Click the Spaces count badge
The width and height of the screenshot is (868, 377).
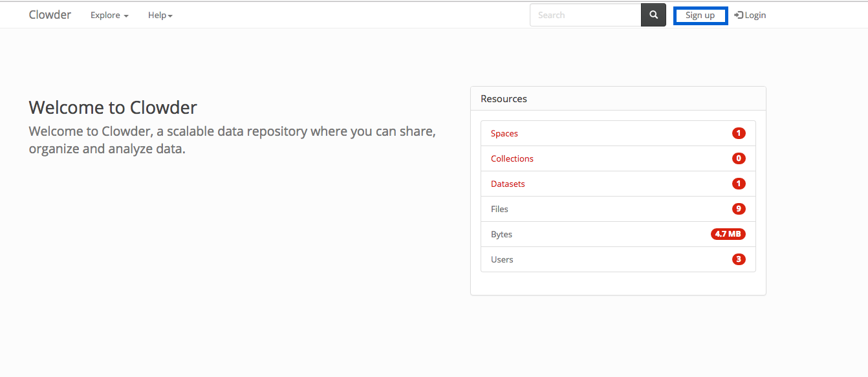click(739, 133)
